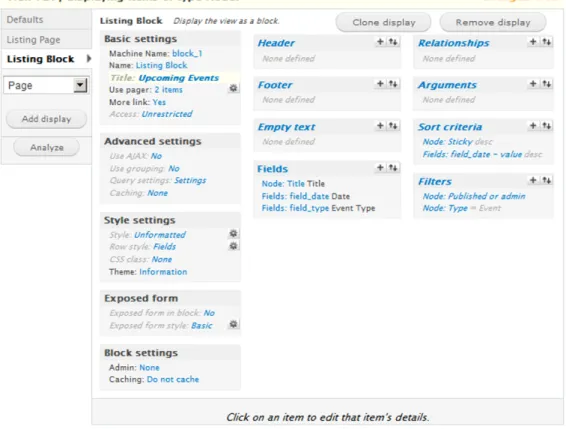
Task: Add a new Empty text item
Action: point(380,126)
